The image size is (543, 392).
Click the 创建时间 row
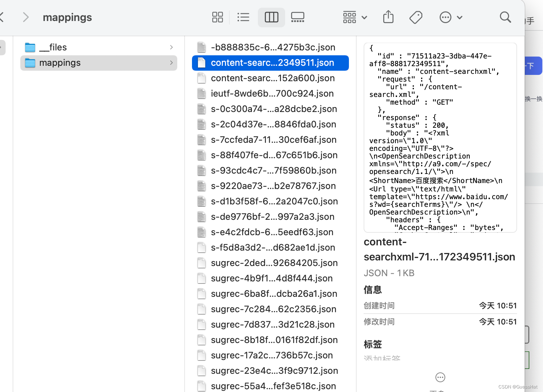[x=440, y=306]
